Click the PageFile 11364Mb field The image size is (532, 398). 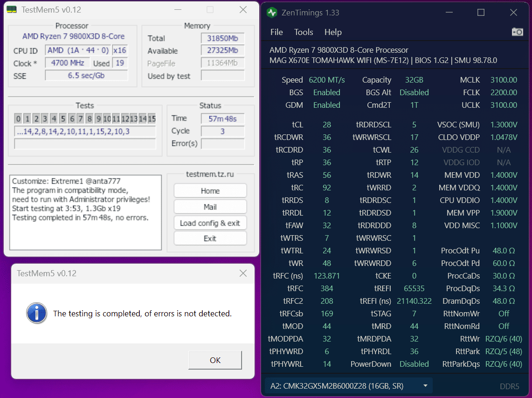click(x=222, y=63)
